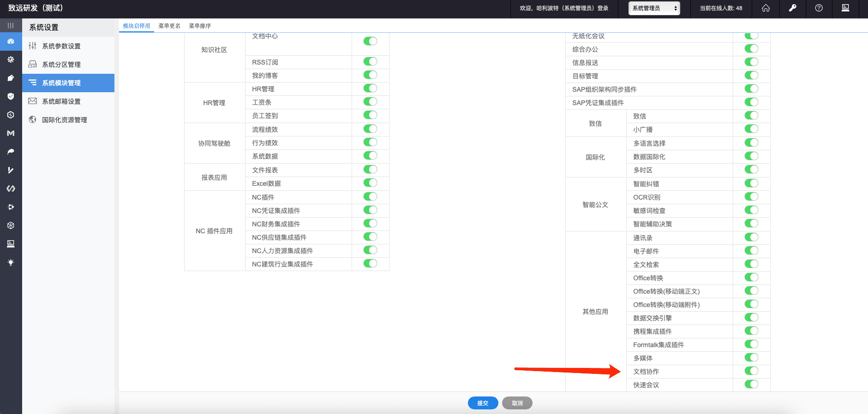This screenshot has height=414, width=868.
Task: Open the M letter icon in left rail
Action: 11,133
